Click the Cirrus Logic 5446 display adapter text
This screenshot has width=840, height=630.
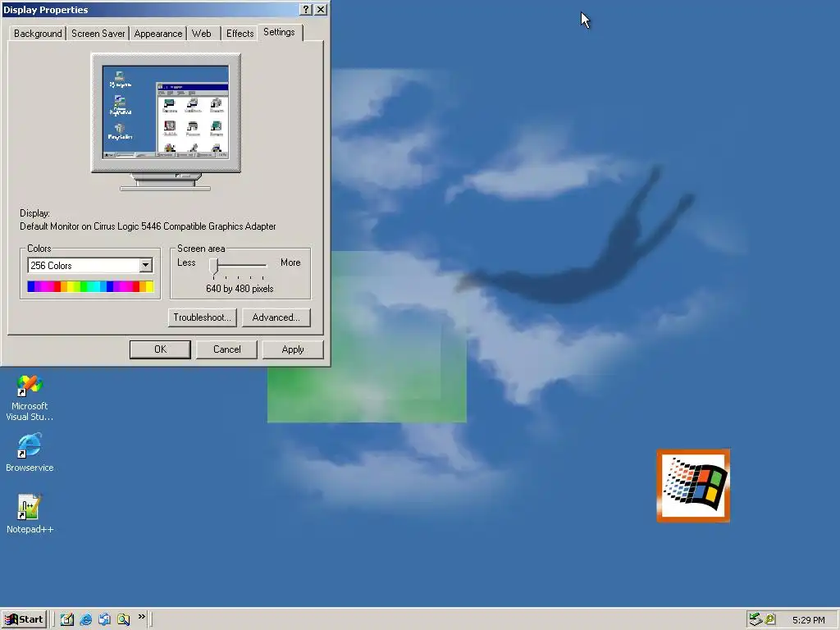pyautogui.click(x=148, y=226)
